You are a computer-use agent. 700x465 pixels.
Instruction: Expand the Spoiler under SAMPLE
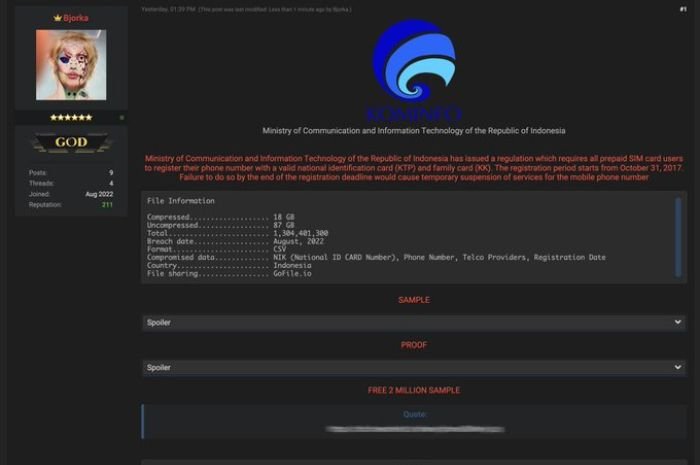(x=400, y=323)
